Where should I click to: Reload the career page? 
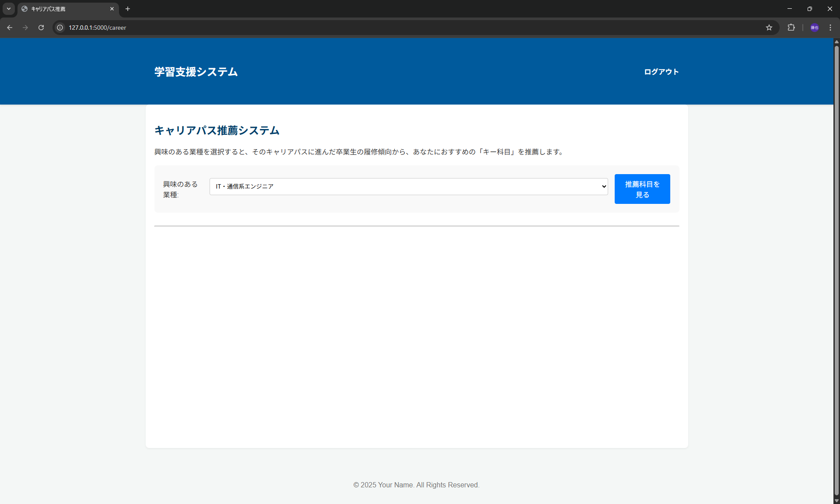click(x=41, y=28)
